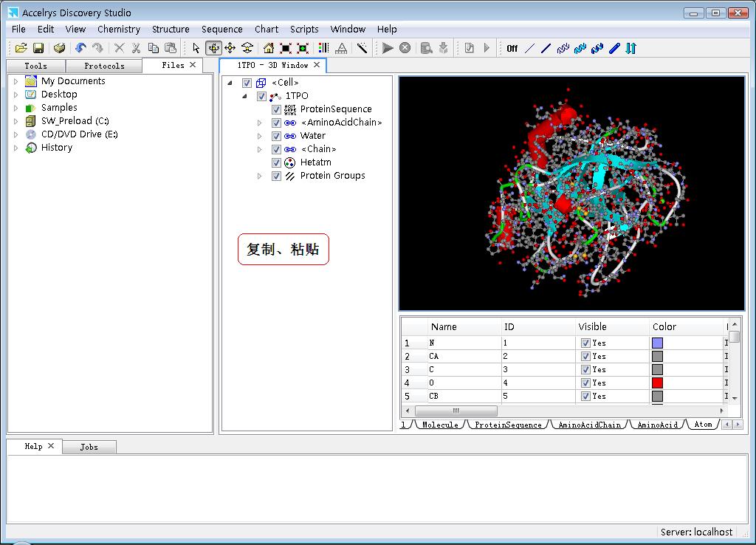
Task: Switch to the Protocols tab
Action: pyautogui.click(x=104, y=66)
